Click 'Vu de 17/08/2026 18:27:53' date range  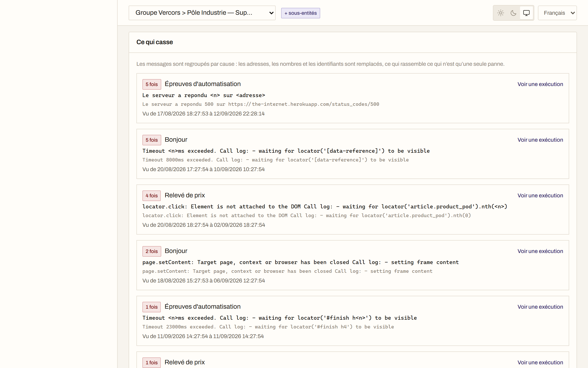tap(203, 114)
